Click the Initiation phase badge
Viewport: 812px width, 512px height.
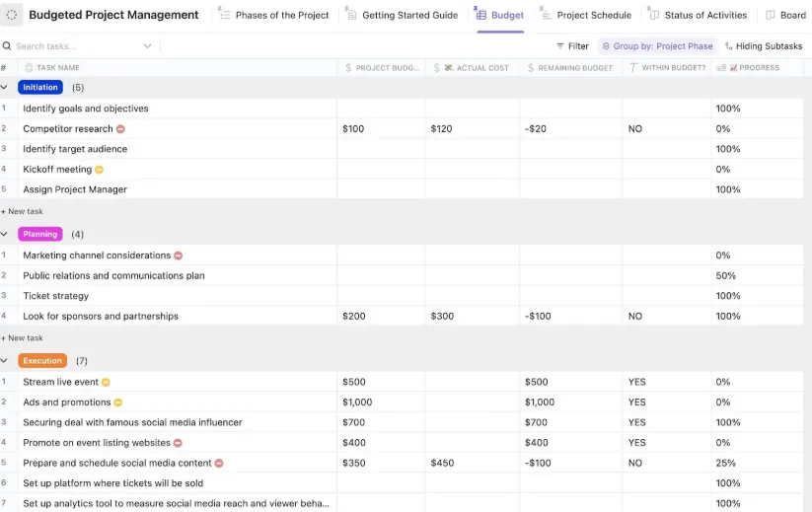(40, 88)
